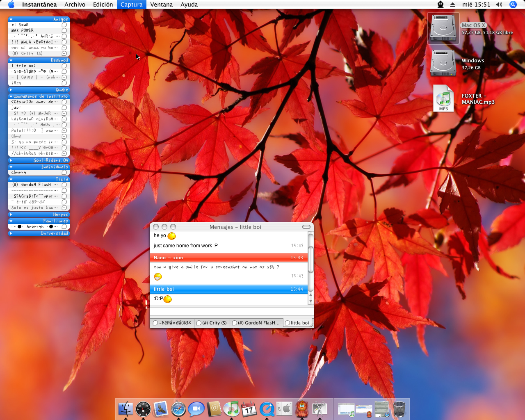Click the Adium duck menu bar icon
The height and width of the screenshot is (420, 525).
[x=441, y=5]
